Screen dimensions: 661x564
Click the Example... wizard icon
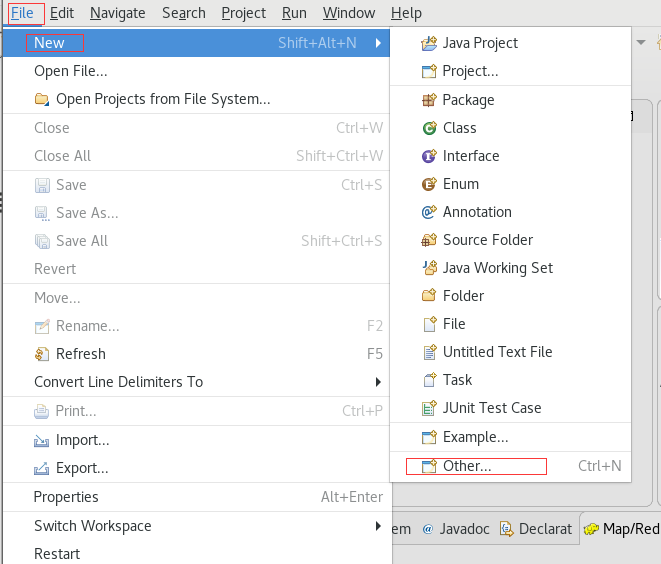pos(429,437)
